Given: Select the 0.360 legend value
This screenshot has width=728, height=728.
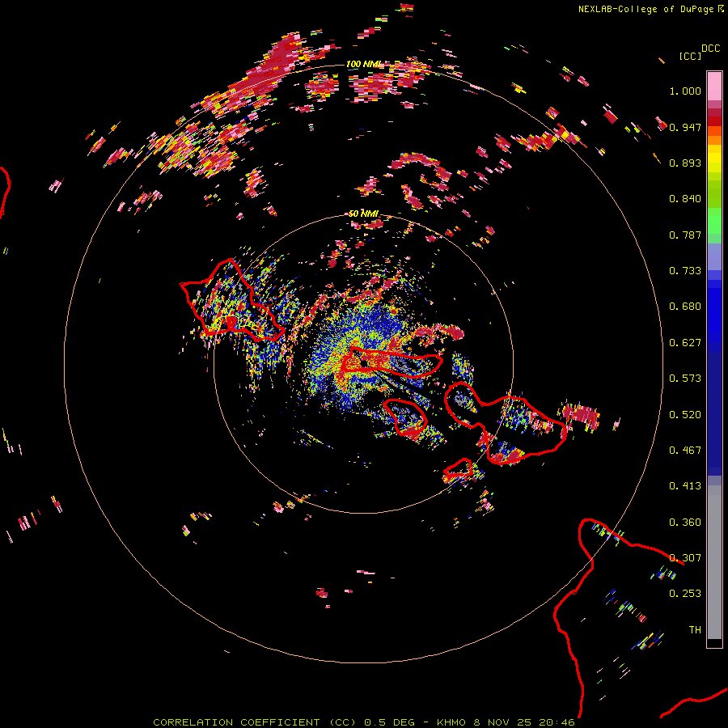Looking at the screenshot, I should click(685, 523).
